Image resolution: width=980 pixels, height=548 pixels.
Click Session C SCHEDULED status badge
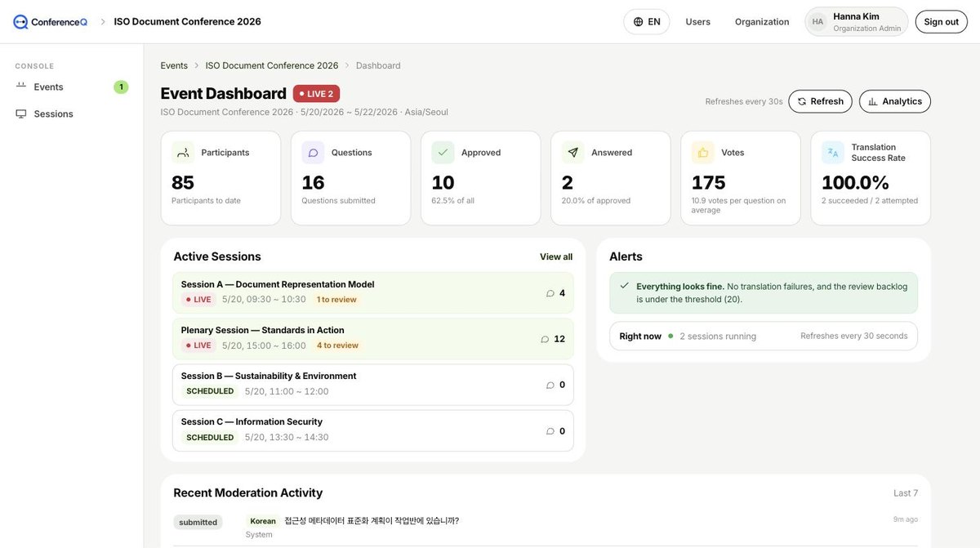point(210,438)
